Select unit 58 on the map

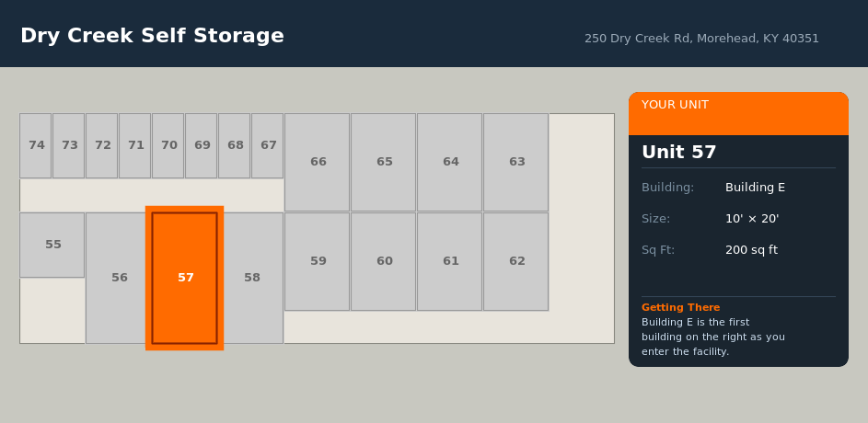click(x=252, y=278)
